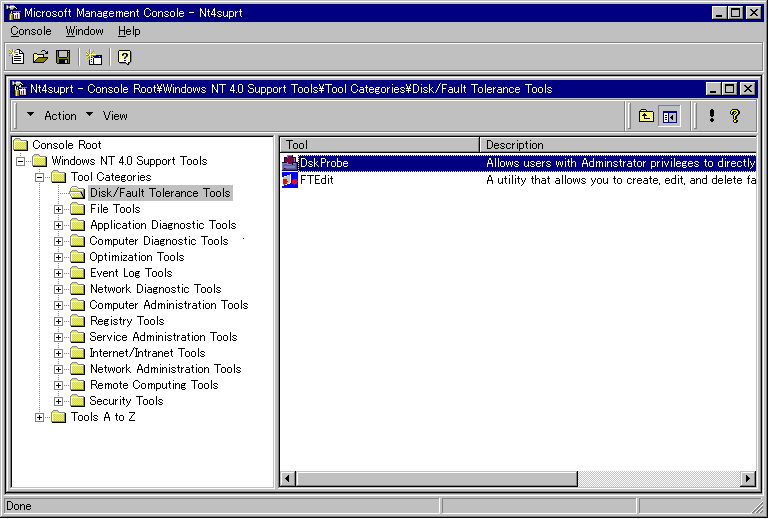Collapse the Tool Categories node
The image size is (768, 519).
(39, 177)
